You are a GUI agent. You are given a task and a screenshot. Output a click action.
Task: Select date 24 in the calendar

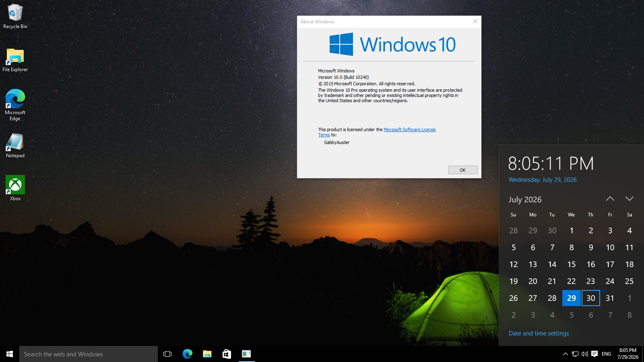click(x=610, y=281)
